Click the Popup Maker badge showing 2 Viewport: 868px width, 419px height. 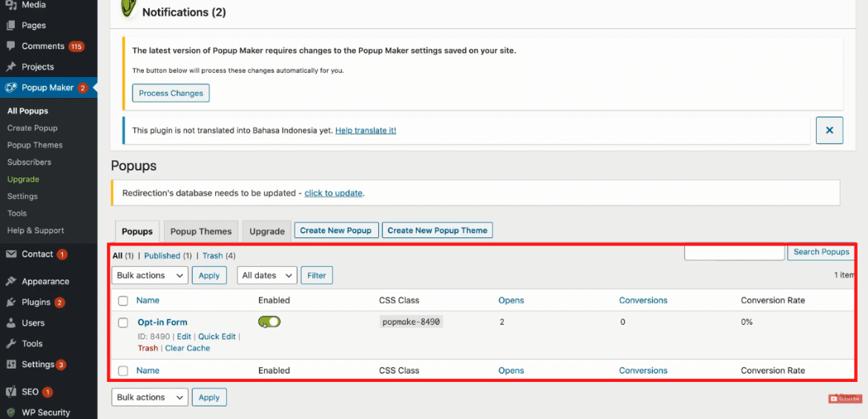click(x=82, y=88)
